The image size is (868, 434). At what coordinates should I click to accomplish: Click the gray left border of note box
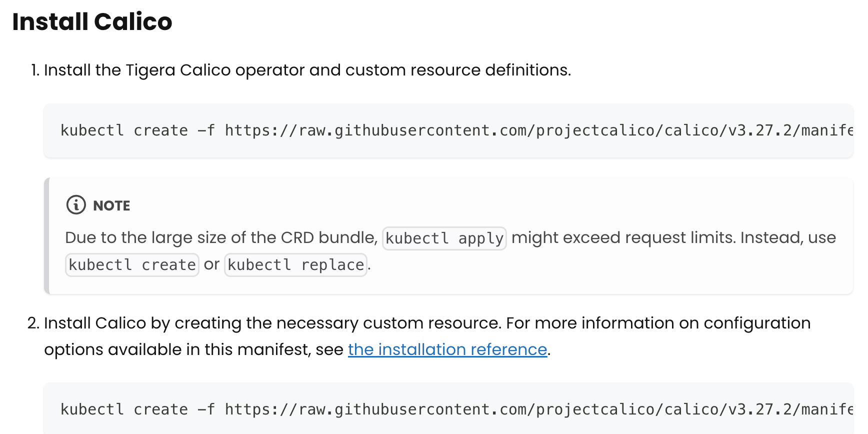pyautogui.click(x=46, y=235)
